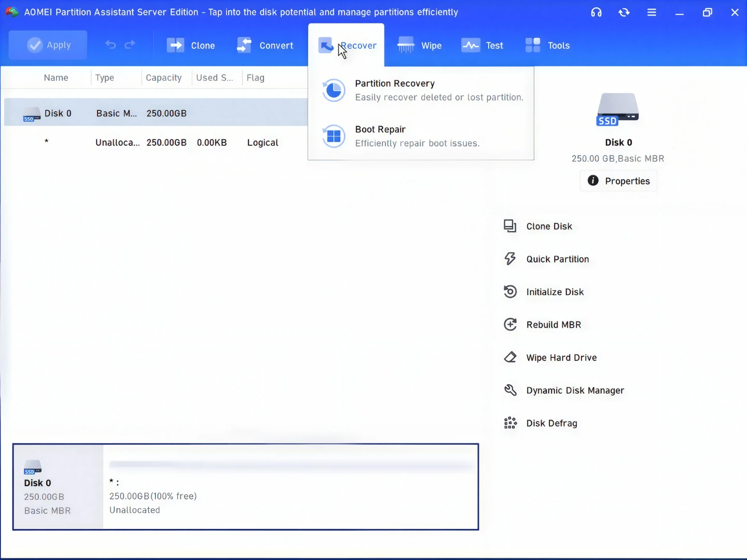The height and width of the screenshot is (560, 747).
Task: Click the Basic M... type cell
Action: [x=117, y=114]
